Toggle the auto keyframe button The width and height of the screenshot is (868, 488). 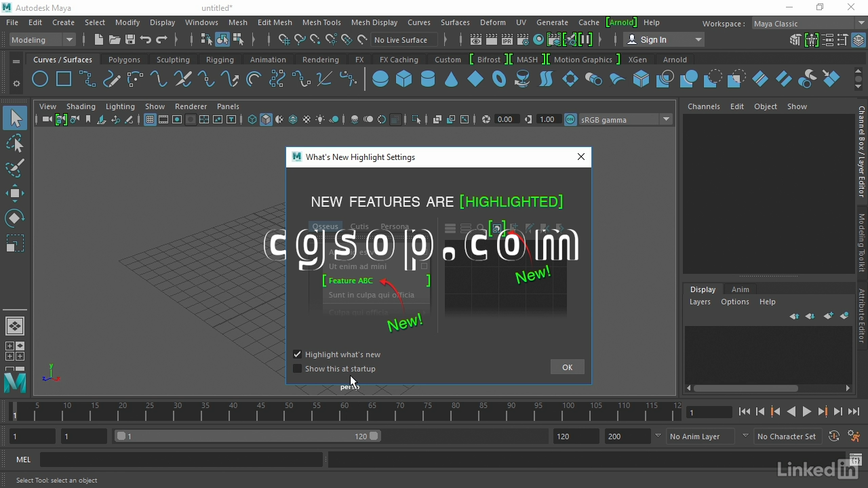[834, 436]
